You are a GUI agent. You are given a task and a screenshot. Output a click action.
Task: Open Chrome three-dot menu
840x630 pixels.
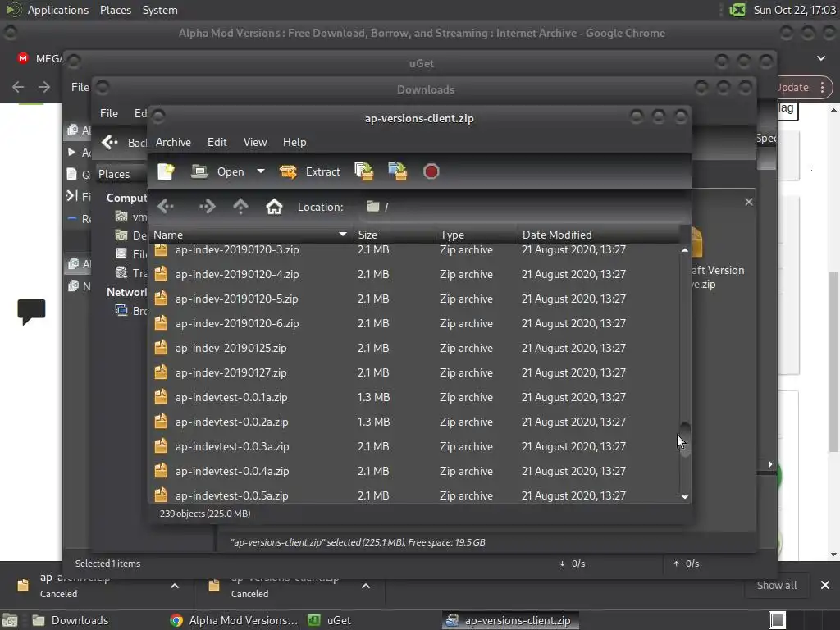[x=822, y=87]
